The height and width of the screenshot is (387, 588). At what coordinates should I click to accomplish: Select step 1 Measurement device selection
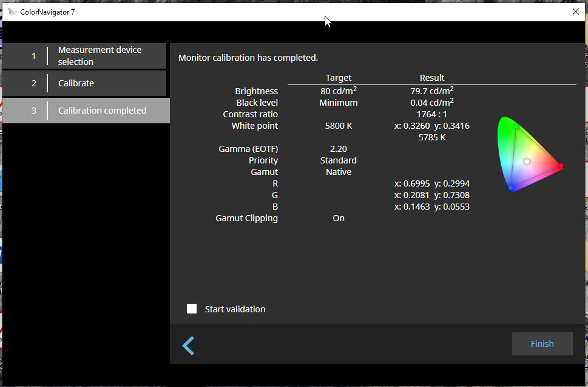tap(84, 56)
